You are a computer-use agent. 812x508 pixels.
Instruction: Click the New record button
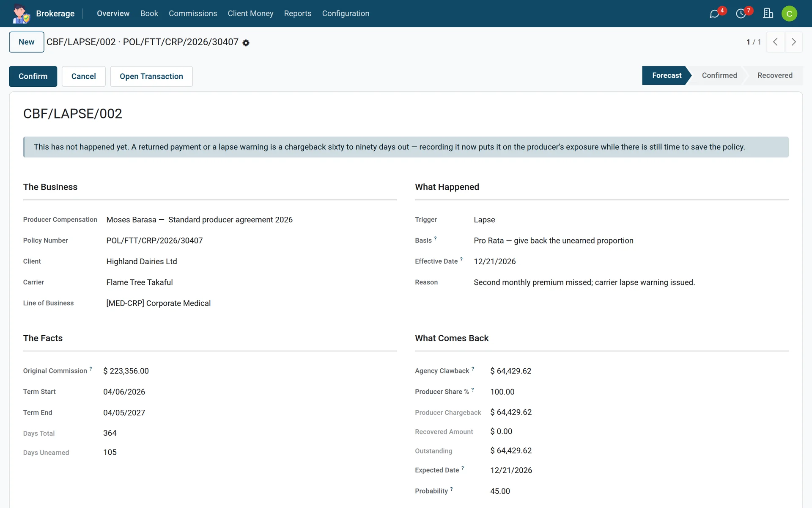coord(27,42)
